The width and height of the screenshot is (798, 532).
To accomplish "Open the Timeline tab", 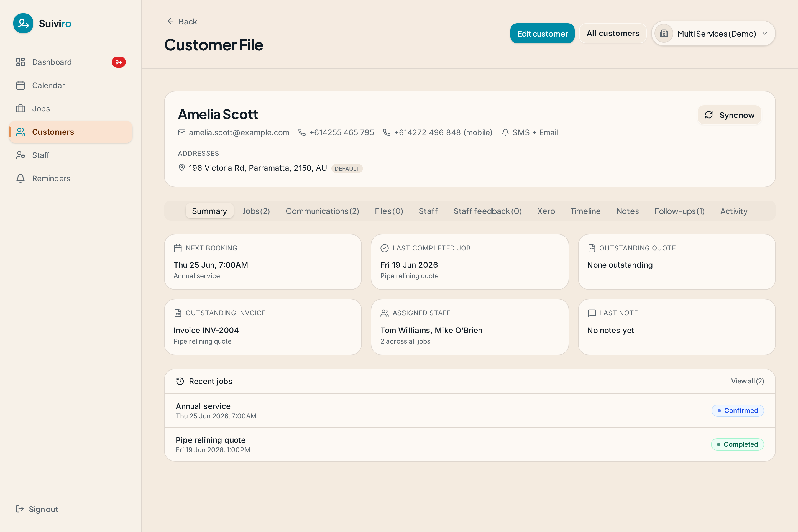I will [585, 211].
